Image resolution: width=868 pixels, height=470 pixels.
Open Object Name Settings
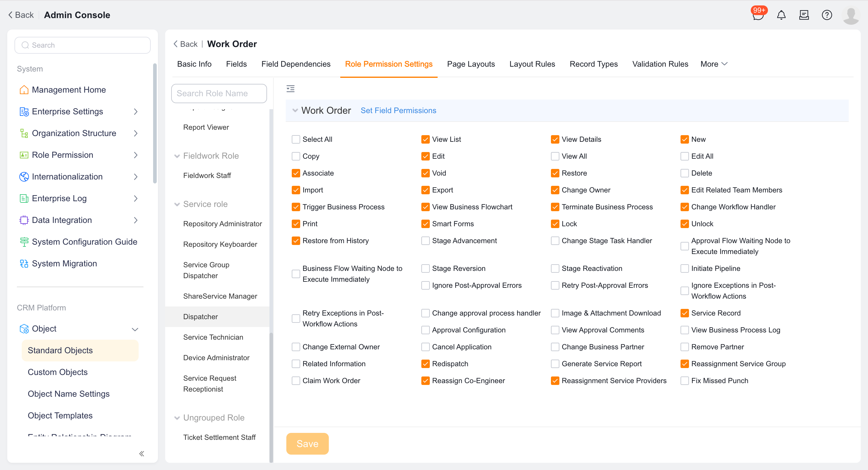69,394
